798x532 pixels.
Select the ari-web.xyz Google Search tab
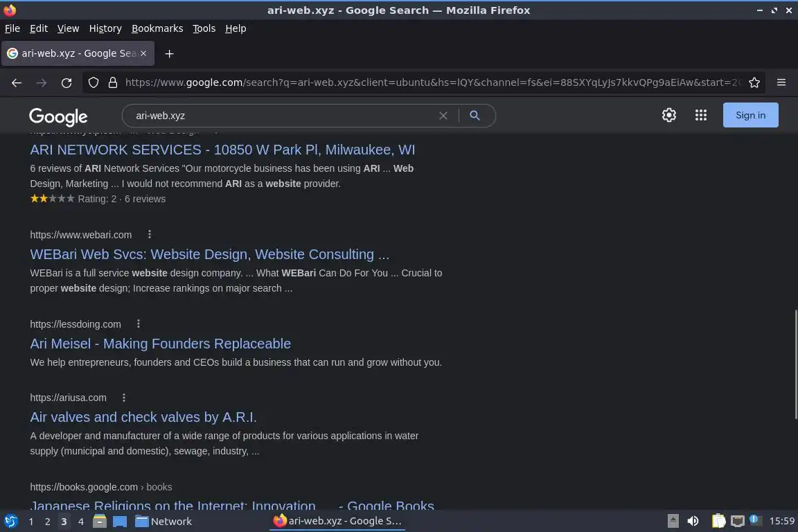(x=78, y=53)
